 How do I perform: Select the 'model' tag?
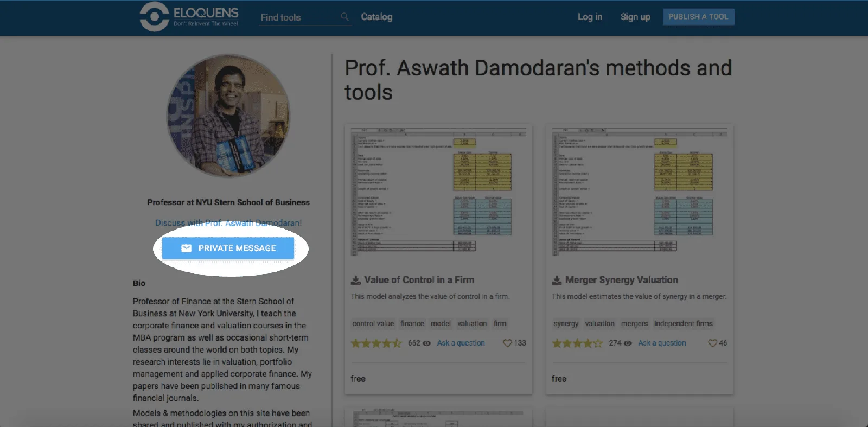coord(441,324)
